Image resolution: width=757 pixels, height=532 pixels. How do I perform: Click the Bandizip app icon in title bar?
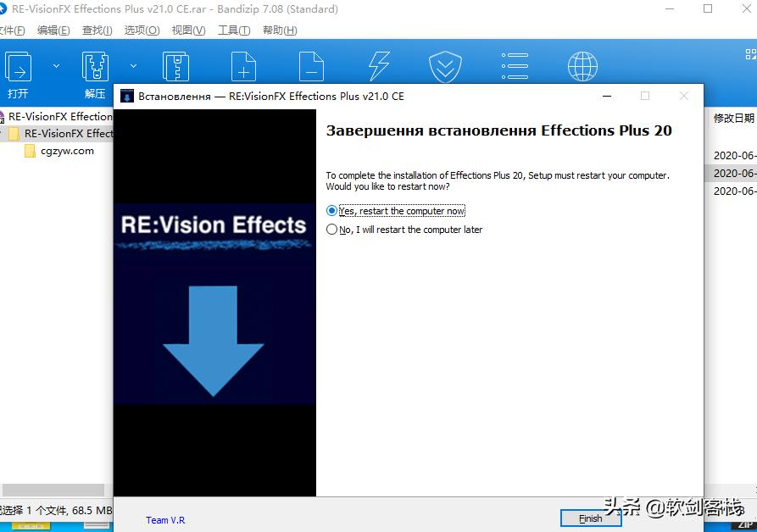click(x=3, y=8)
